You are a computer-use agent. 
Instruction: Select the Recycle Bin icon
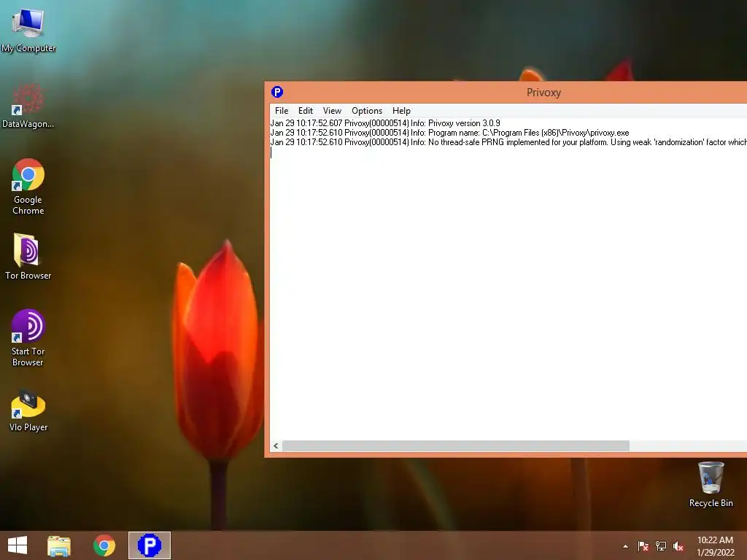tap(711, 484)
